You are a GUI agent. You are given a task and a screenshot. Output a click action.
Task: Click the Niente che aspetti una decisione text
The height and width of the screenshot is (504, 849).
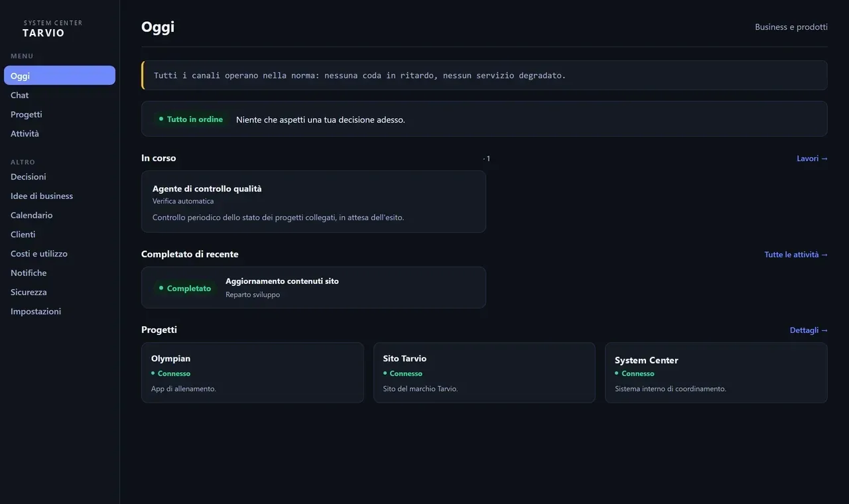(320, 120)
